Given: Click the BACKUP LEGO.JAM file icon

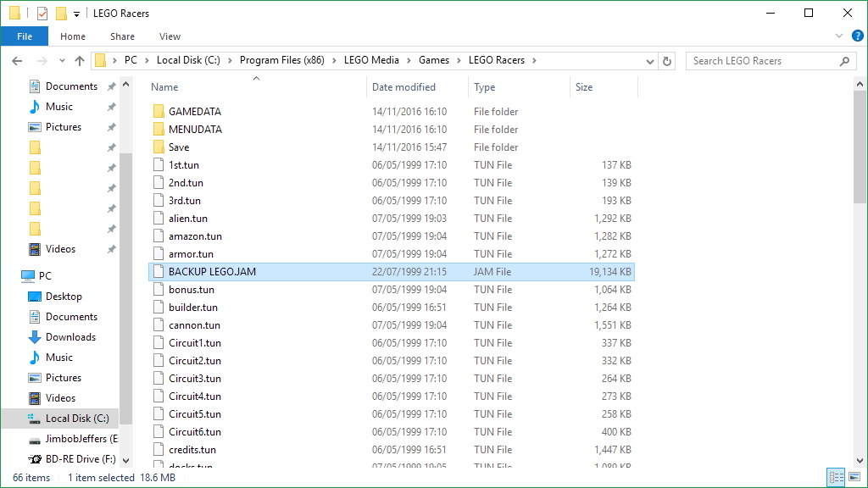Looking at the screenshot, I should [159, 272].
